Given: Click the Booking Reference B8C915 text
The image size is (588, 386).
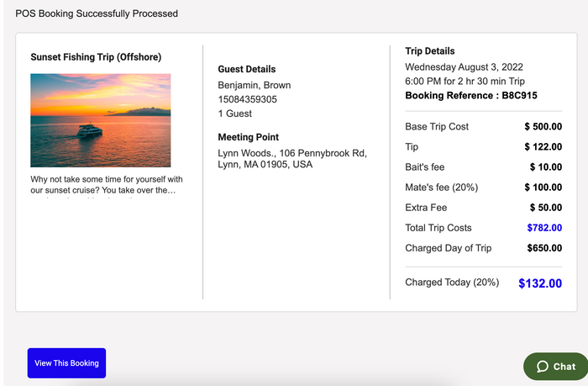Looking at the screenshot, I should pos(470,96).
